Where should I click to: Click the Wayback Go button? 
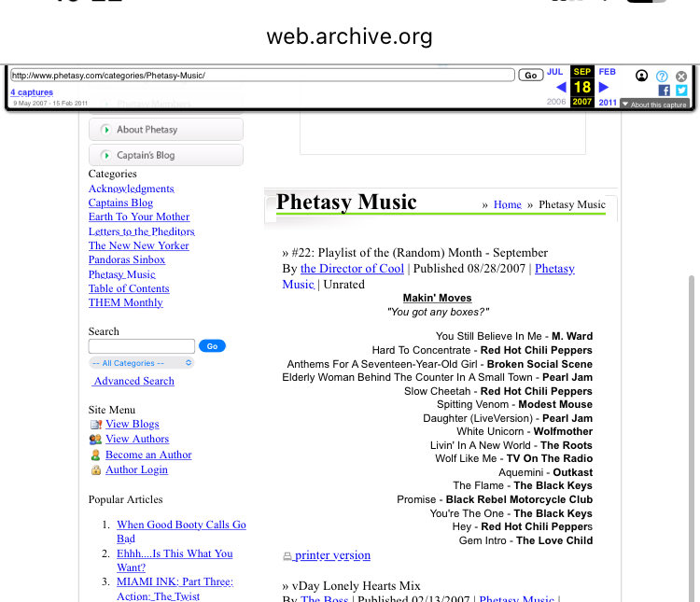tap(530, 75)
